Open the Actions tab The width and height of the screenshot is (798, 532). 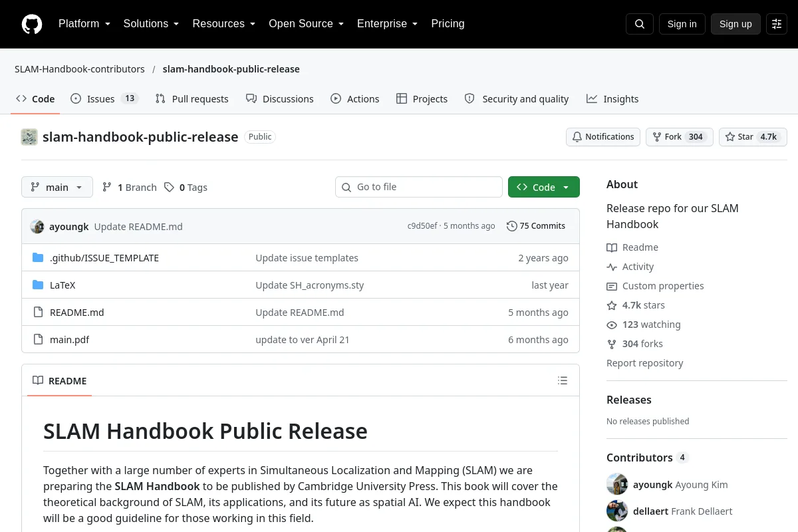pyautogui.click(x=355, y=99)
